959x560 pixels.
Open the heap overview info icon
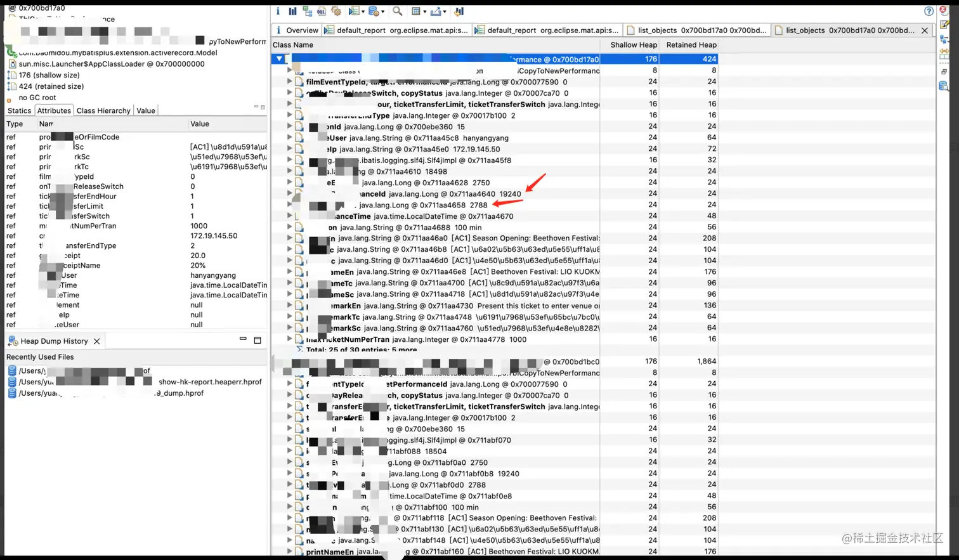(x=278, y=11)
